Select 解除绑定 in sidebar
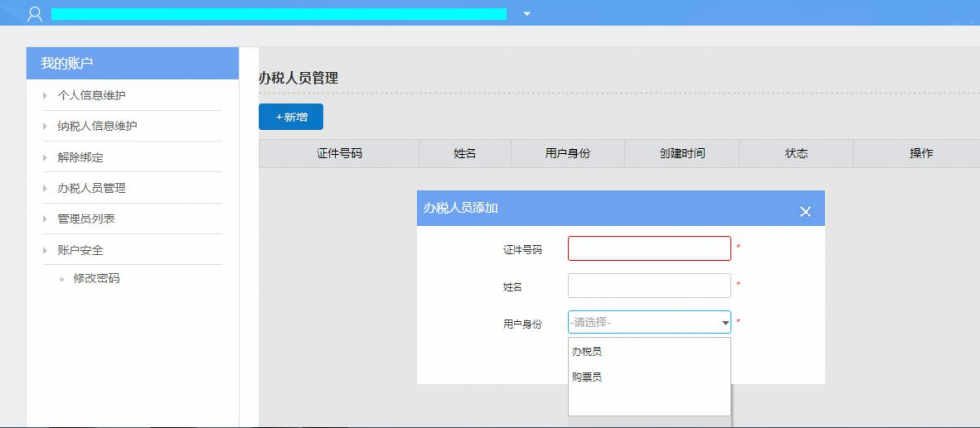 click(x=79, y=157)
